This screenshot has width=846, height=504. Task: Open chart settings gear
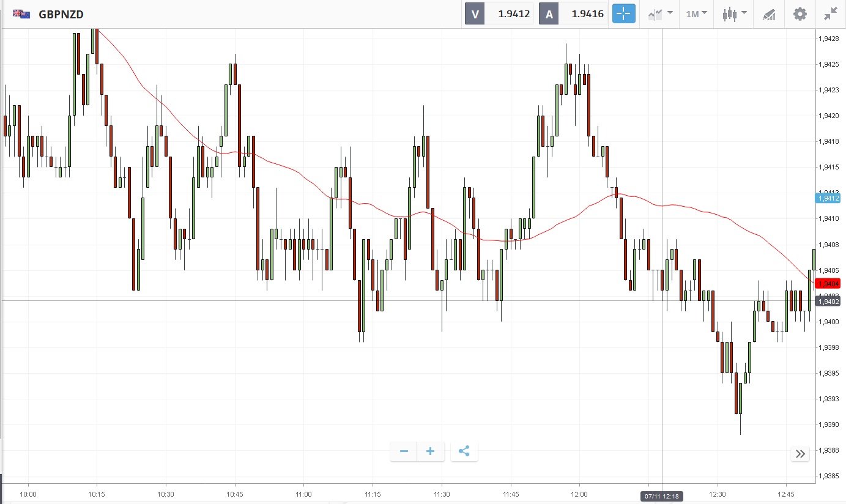click(800, 13)
